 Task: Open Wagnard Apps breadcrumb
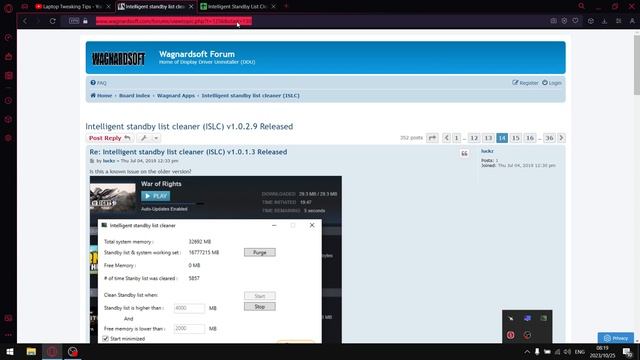tap(176, 96)
